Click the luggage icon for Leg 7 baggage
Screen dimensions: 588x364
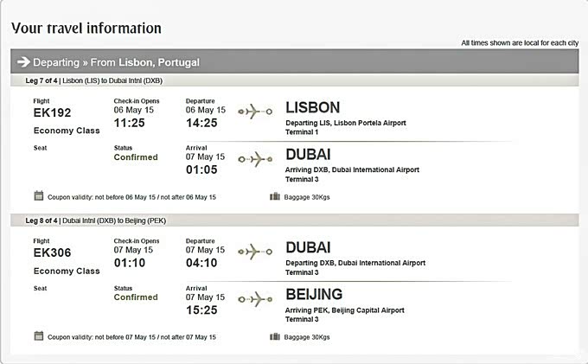click(x=275, y=196)
